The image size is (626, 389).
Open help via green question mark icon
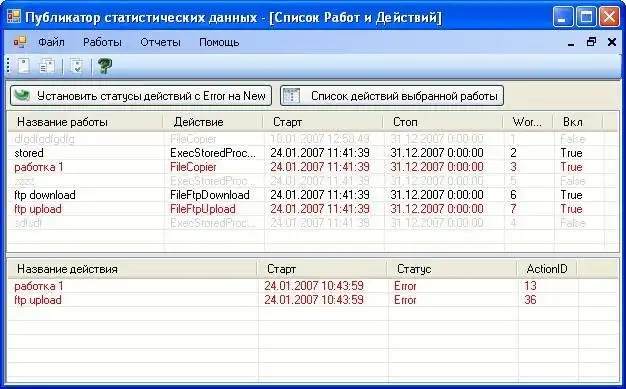pyautogui.click(x=105, y=66)
